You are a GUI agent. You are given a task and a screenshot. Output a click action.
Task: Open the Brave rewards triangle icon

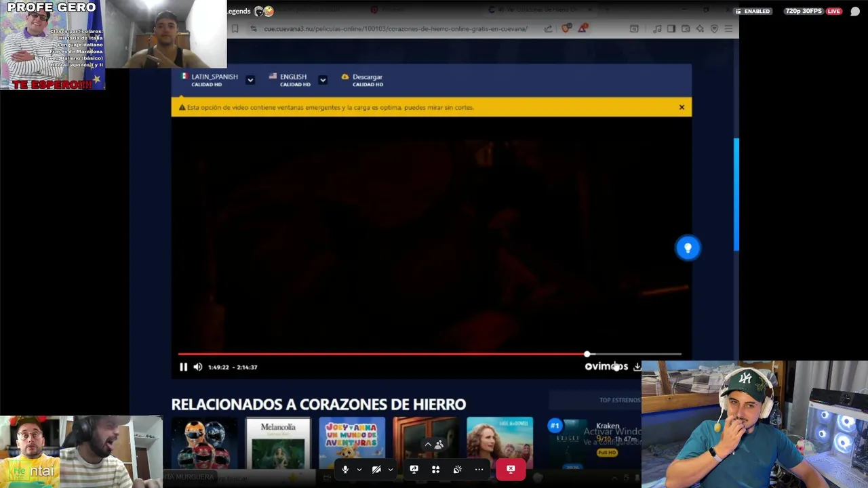583,28
